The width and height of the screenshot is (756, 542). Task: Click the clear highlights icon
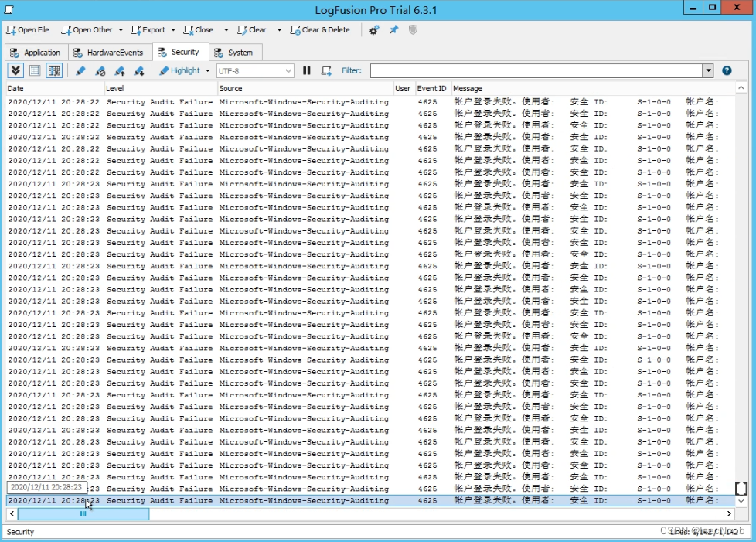(x=100, y=71)
